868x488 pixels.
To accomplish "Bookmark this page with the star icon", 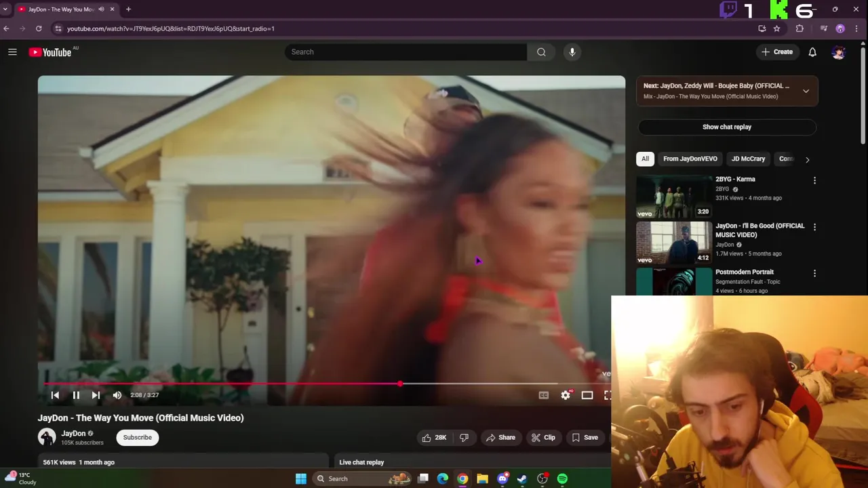I will (777, 28).
